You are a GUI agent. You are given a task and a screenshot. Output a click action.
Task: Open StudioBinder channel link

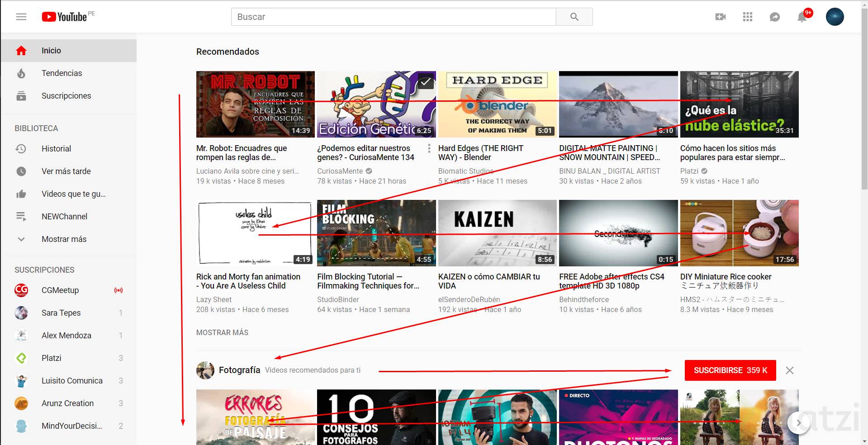338,299
